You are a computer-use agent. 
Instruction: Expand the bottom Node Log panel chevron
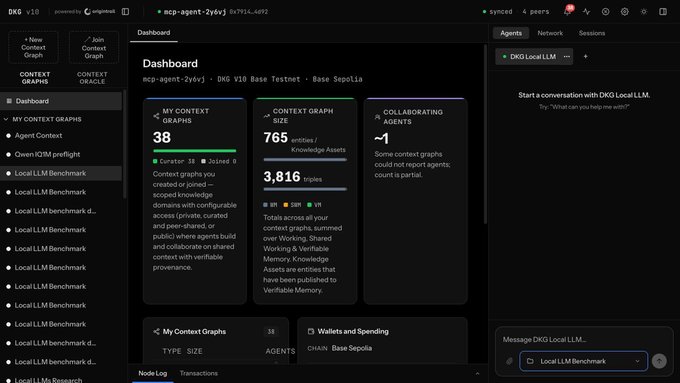477,373
